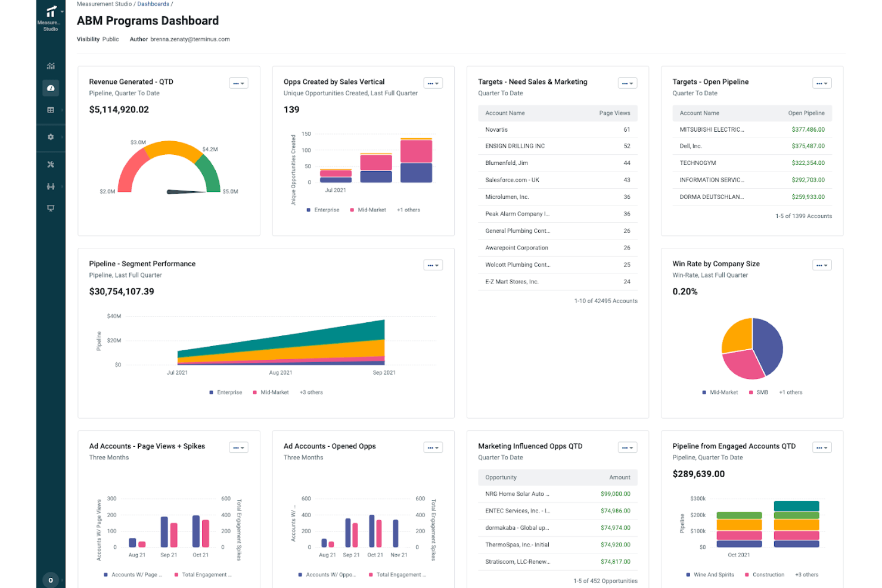Open the people handshake sidebar icon
The width and height of the screenshot is (882, 588).
point(51,186)
